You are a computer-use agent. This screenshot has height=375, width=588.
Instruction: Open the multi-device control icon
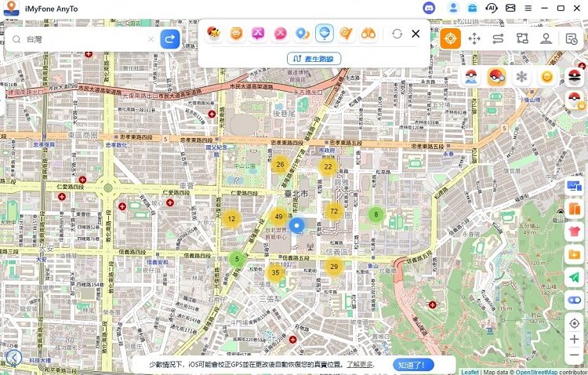[574, 186]
